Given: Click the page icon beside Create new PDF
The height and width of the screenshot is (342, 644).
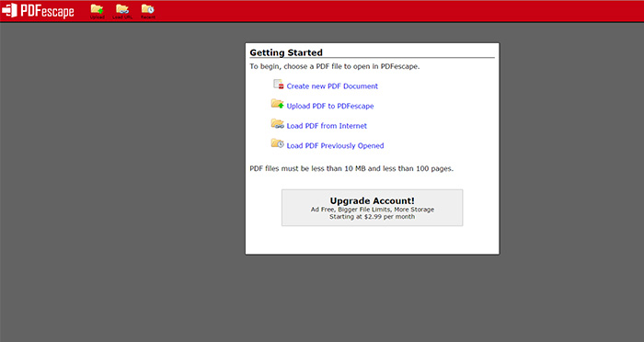Looking at the screenshot, I should click(x=279, y=85).
